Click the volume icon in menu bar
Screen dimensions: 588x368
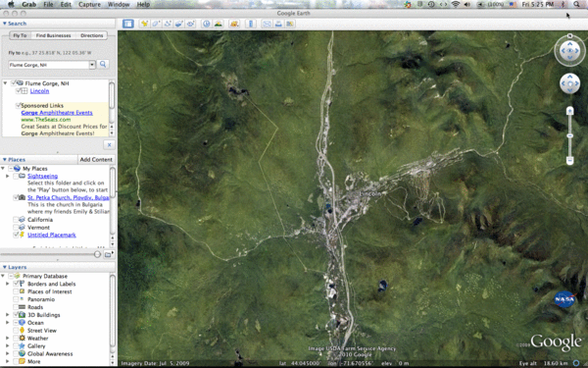(466, 4)
